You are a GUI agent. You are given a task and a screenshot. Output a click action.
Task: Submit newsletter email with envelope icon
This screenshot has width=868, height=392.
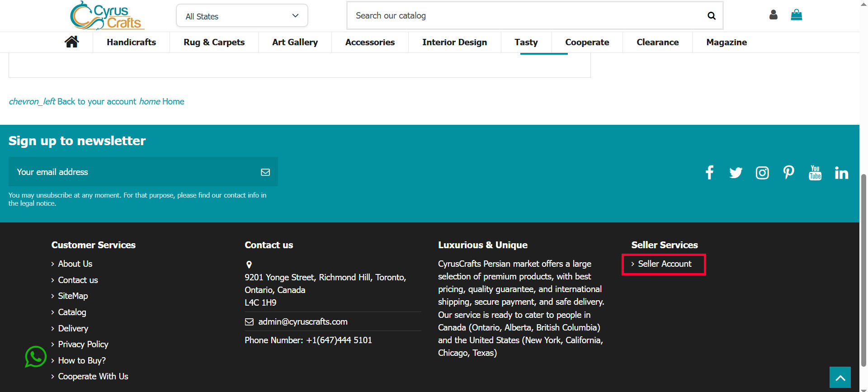click(x=265, y=172)
